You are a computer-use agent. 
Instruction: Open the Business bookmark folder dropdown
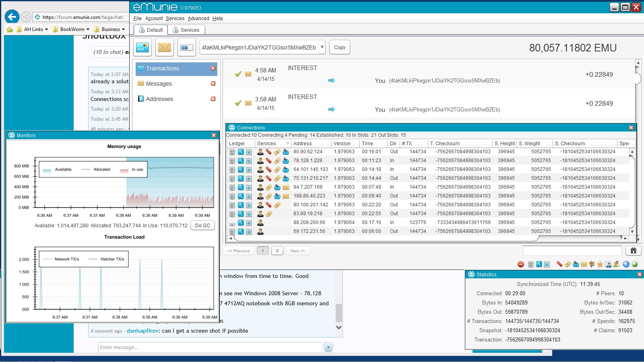tap(109, 29)
